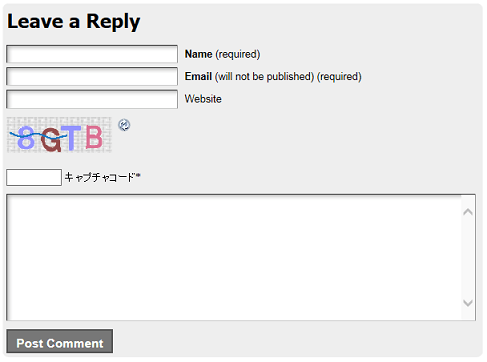Click the brown letter G in captcha
The height and width of the screenshot is (362, 487).
click(51, 140)
